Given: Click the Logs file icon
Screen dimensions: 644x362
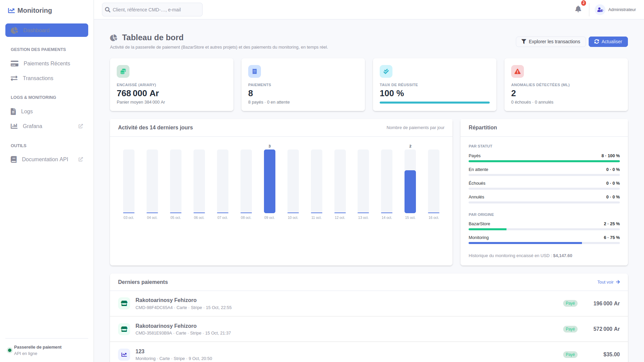Looking at the screenshot, I should tap(13, 111).
